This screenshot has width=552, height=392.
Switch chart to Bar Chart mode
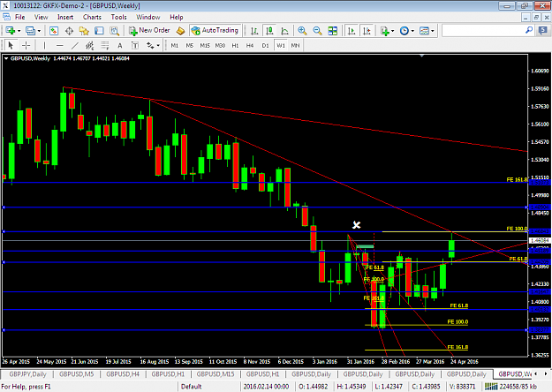click(254, 31)
